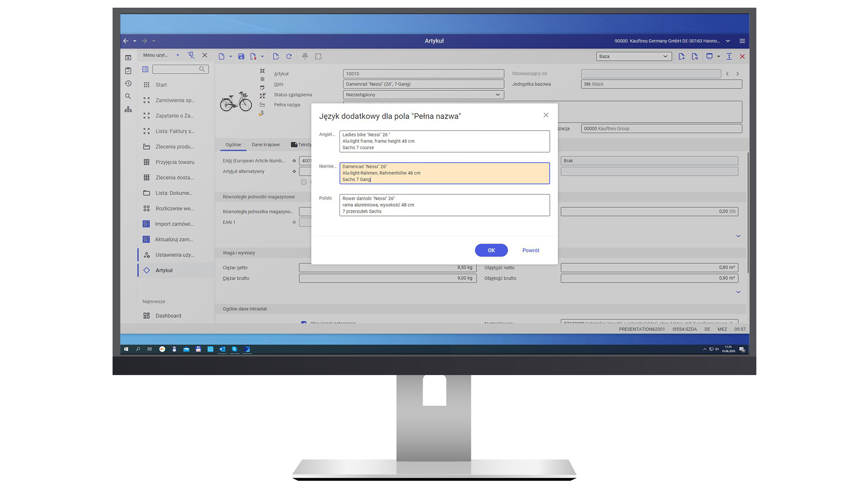Expand the Delete document dropdown arrow
Viewport: 868px width, 488px height.
click(262, 57)
